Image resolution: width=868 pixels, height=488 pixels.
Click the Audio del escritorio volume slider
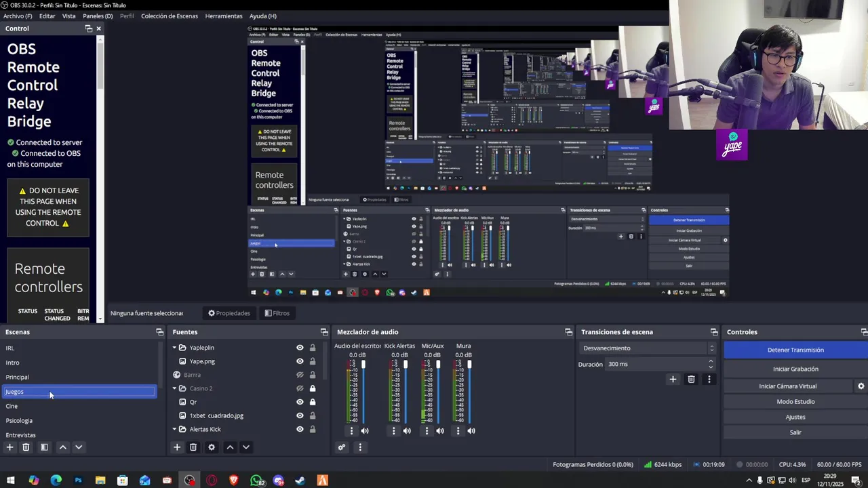click(x=363, y=392)
